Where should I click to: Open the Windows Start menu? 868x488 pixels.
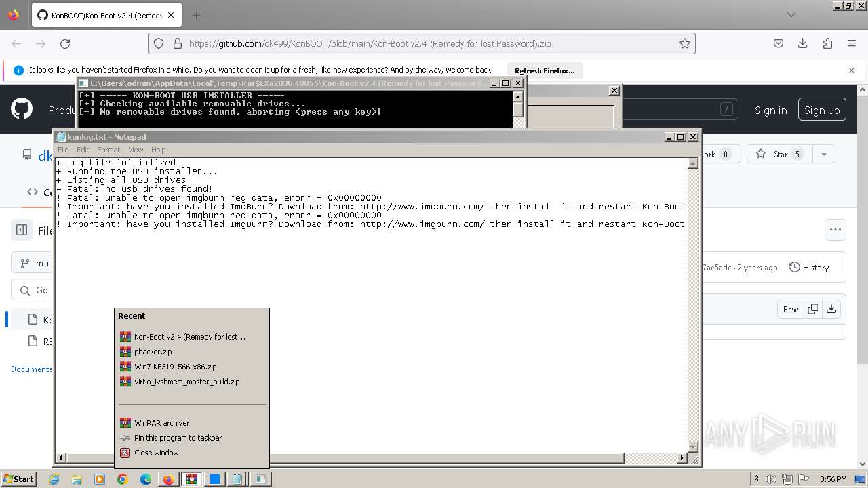point(18,479)
